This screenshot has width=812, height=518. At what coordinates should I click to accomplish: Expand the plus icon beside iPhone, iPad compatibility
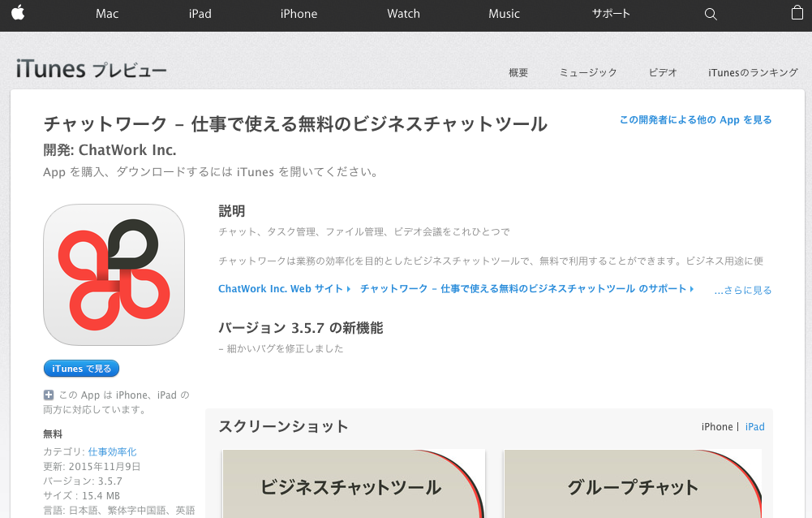pos(48,395)
